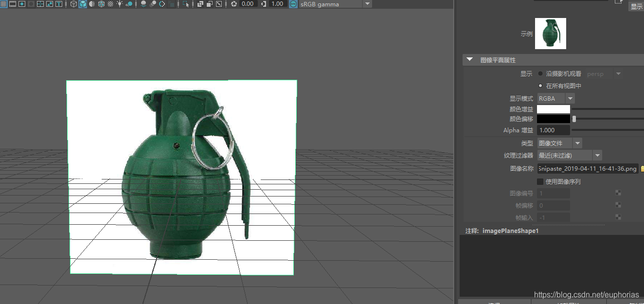
Task: Select the grenade image plane in viewport
Action: click(181, 178)
